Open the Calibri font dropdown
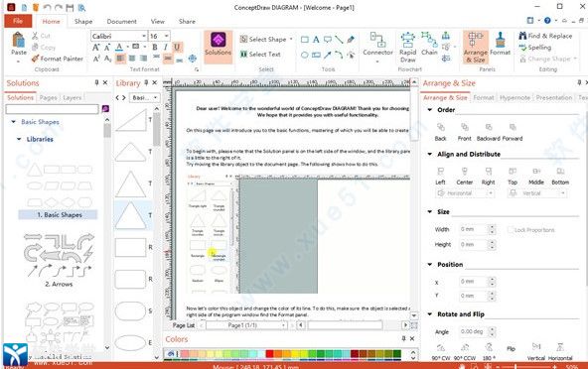Viewport: 588px width, 369px height. point(144,36)
